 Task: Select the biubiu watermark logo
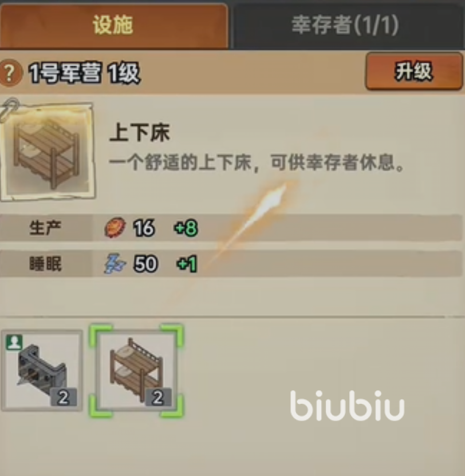(347, 406)
